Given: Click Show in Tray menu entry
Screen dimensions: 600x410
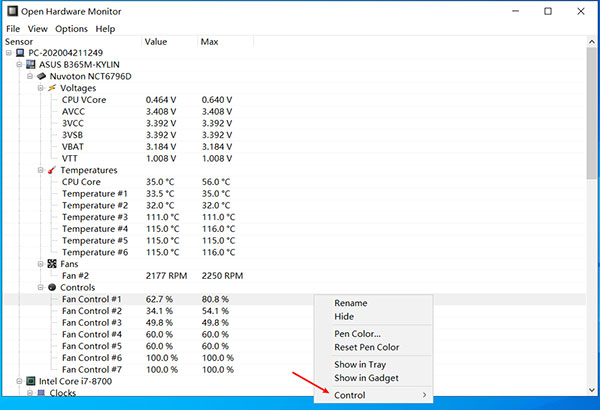Looking at the screenshot, I should point(362,364).
